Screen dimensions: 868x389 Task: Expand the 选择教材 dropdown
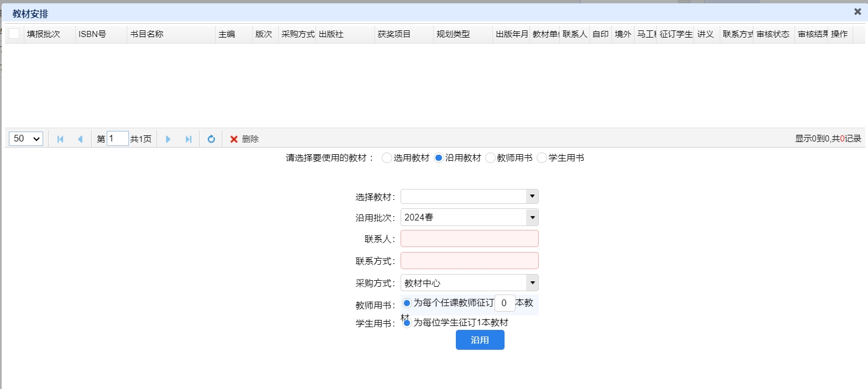tap(532, 196)
